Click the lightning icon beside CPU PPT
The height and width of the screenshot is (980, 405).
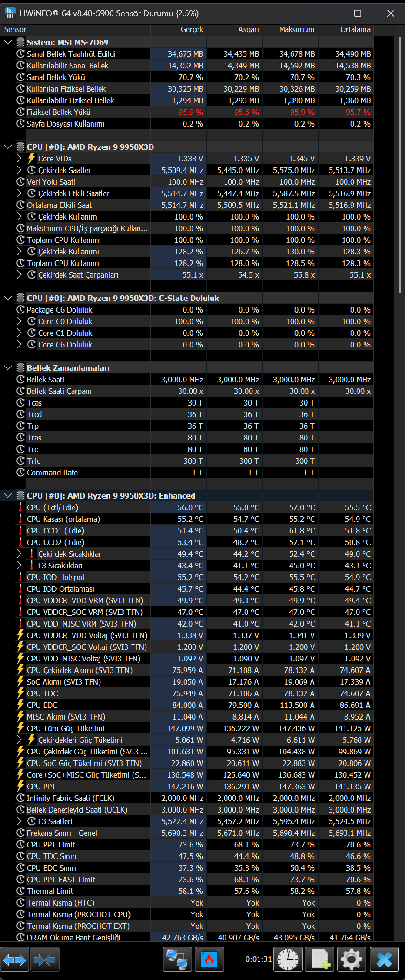click(x=20, y=786)
